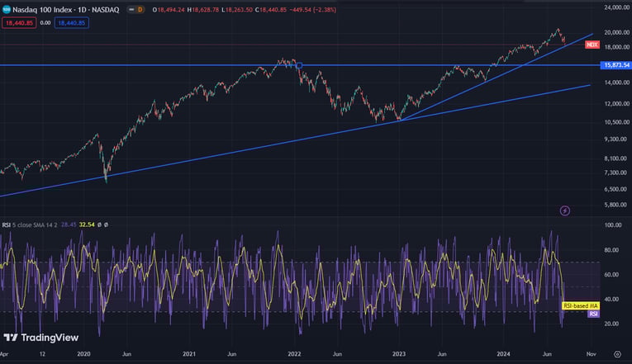
Task: Click the Nasdaq 100 symbol logo icon
Action: click(7, 10)
